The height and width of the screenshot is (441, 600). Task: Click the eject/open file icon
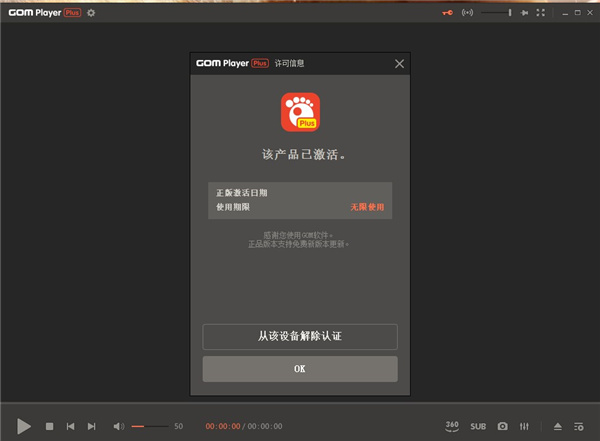pos(558,426)
